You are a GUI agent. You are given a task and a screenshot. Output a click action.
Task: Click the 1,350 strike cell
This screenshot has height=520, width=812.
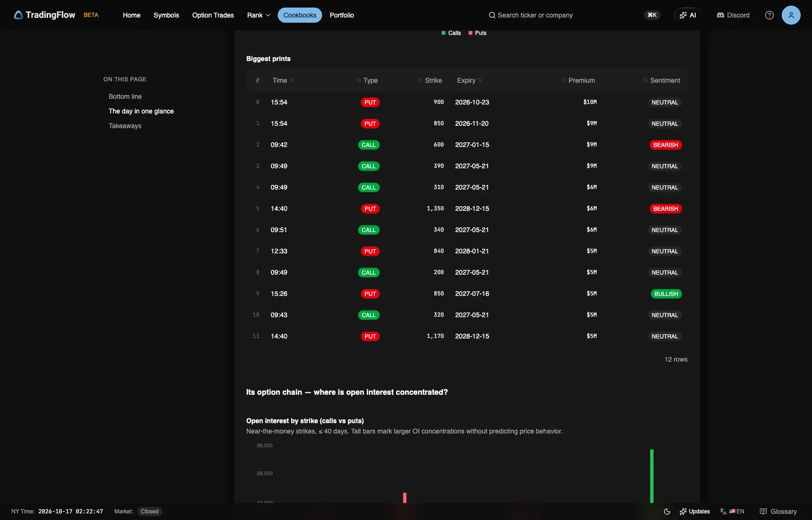(435, 208)
